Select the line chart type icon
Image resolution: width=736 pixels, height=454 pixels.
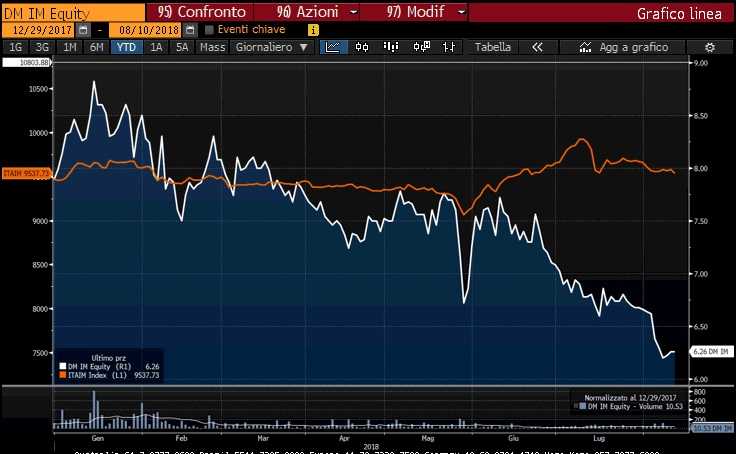[333, 47]
